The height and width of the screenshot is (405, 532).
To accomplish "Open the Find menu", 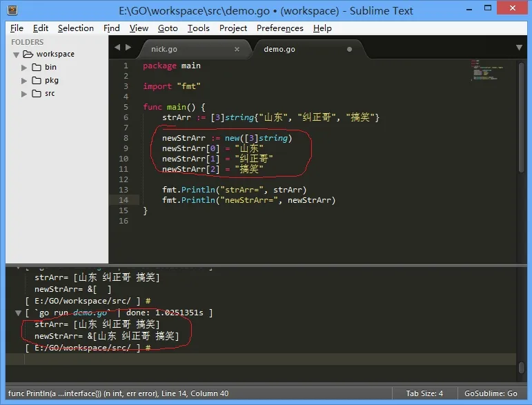I will [112, 28].
